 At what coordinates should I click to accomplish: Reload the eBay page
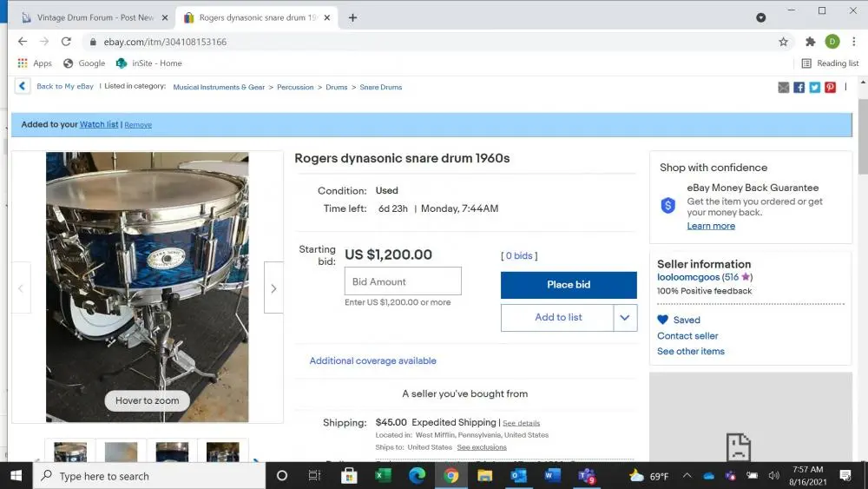(66, 42)
